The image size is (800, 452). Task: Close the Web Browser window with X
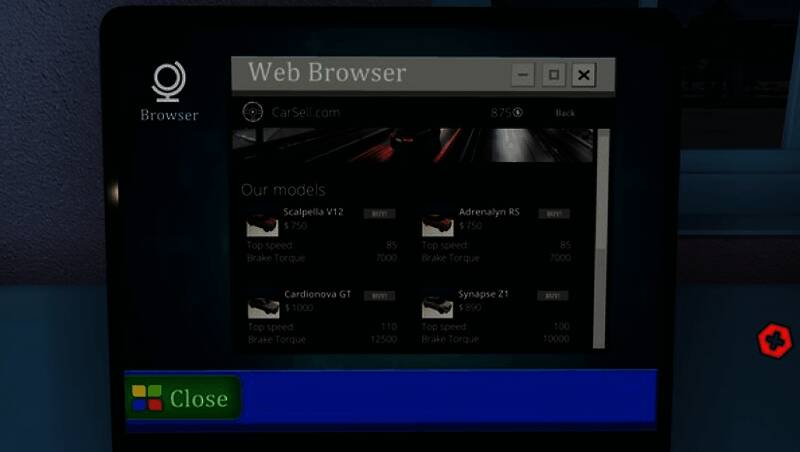(585, 75)
